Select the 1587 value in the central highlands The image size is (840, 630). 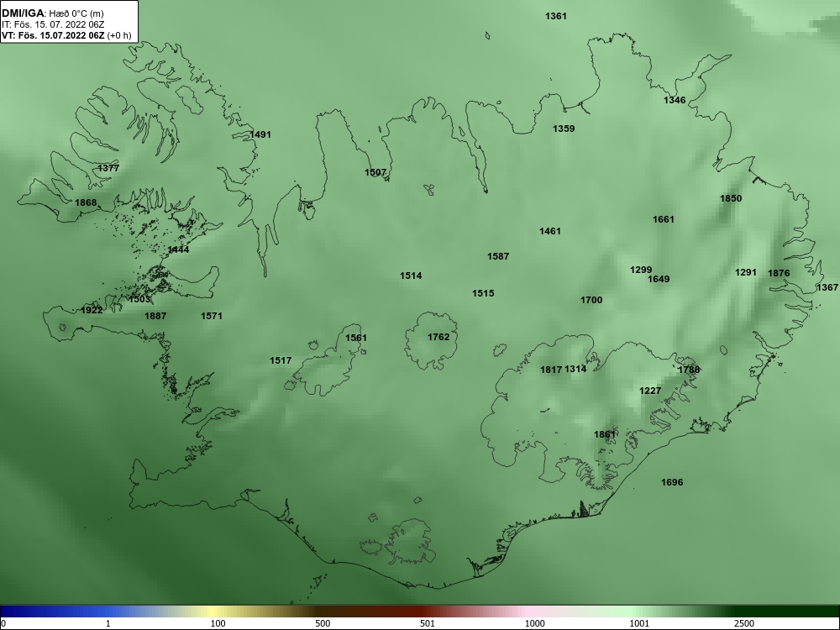(x=497, y=256)
